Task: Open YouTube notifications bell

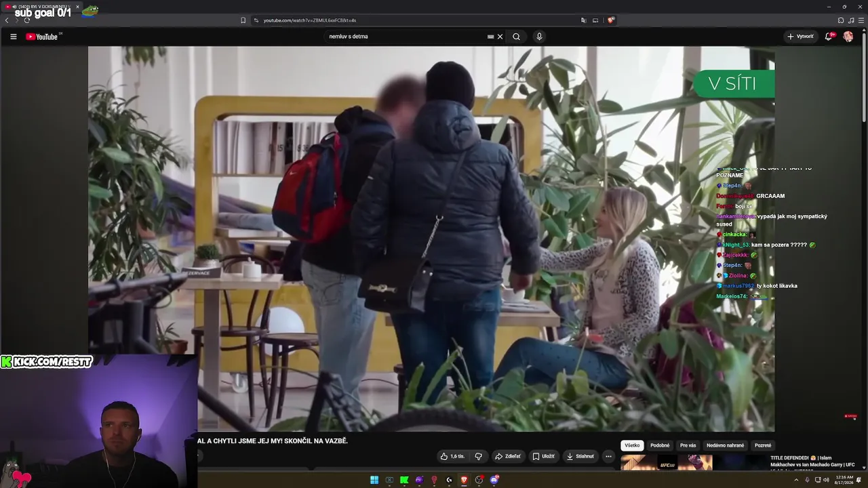Action: pos(829,37)
